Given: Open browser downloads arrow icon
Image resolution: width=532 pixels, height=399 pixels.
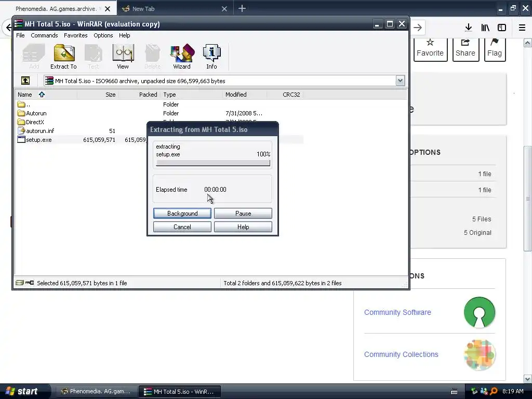Looking at the screenshot, I should [x=468, y=28].
